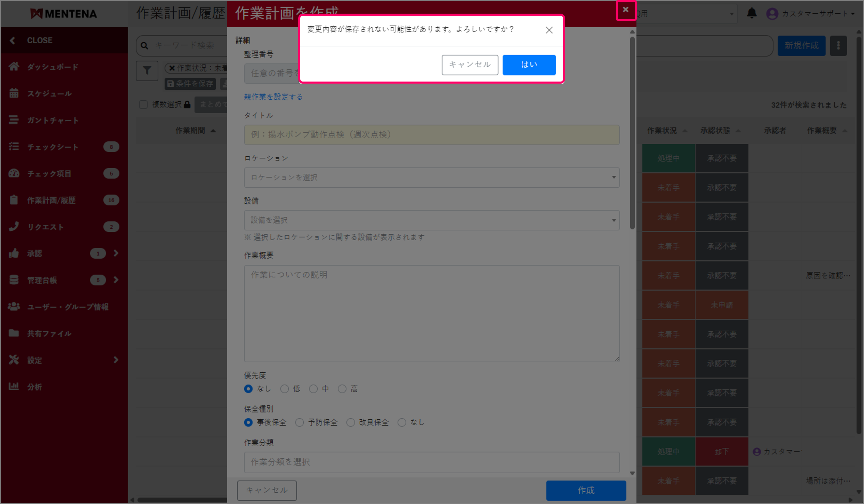Open the ロケーションを選択 dropdown
Image resolution: width=864 pixels, height=504 pixels.
click(431, 177)
